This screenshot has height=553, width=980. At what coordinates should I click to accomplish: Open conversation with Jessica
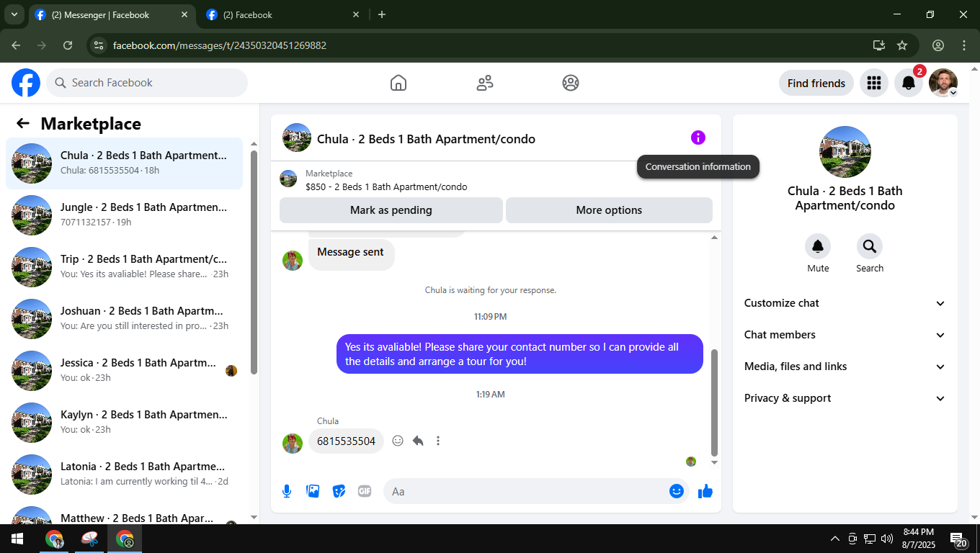pyautogui.click(x=124, y=371)
